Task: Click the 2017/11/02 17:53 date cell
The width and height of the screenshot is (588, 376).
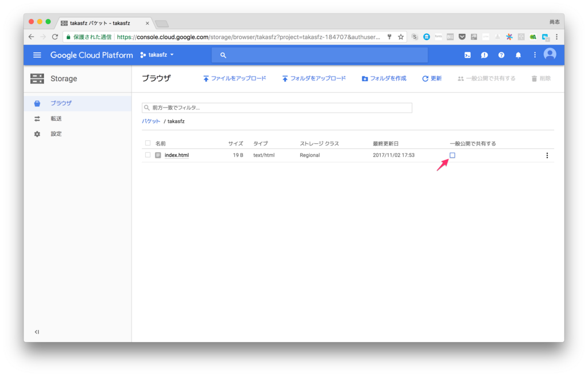Action: click(x=394, y=155)
